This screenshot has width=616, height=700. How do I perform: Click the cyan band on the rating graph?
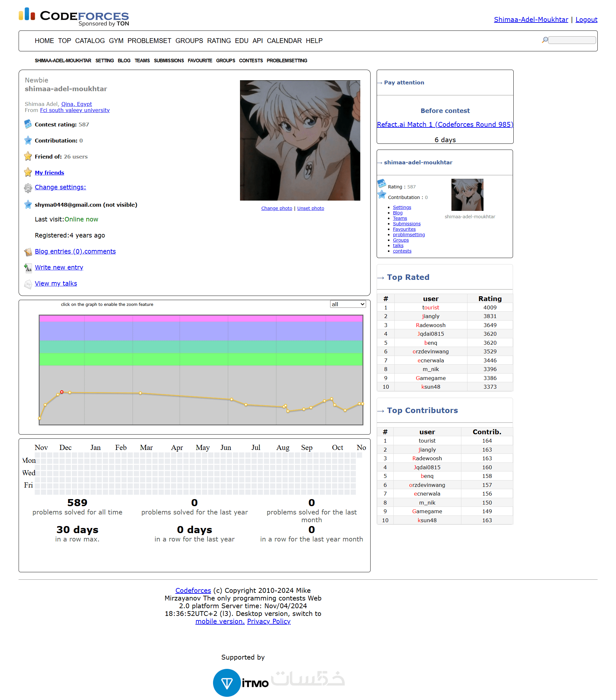[201, 347]
